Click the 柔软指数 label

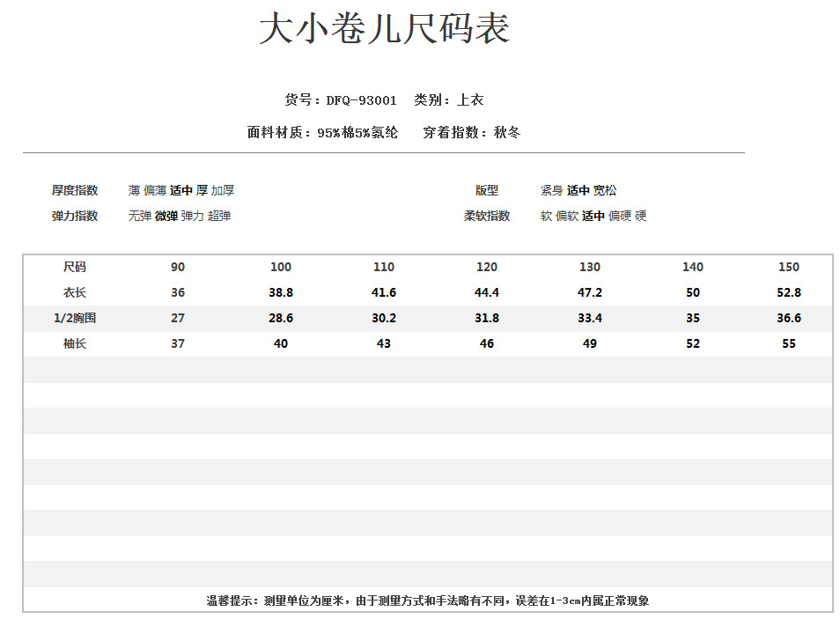click(x=486, y=216)
